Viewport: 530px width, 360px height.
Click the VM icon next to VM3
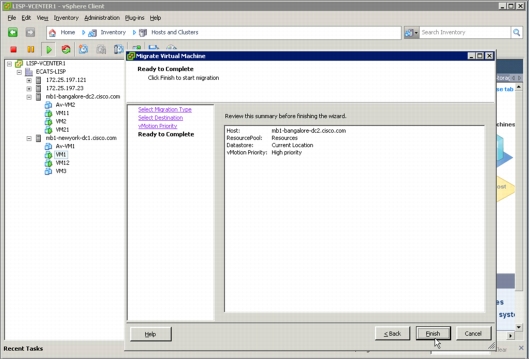click(48, 171)
